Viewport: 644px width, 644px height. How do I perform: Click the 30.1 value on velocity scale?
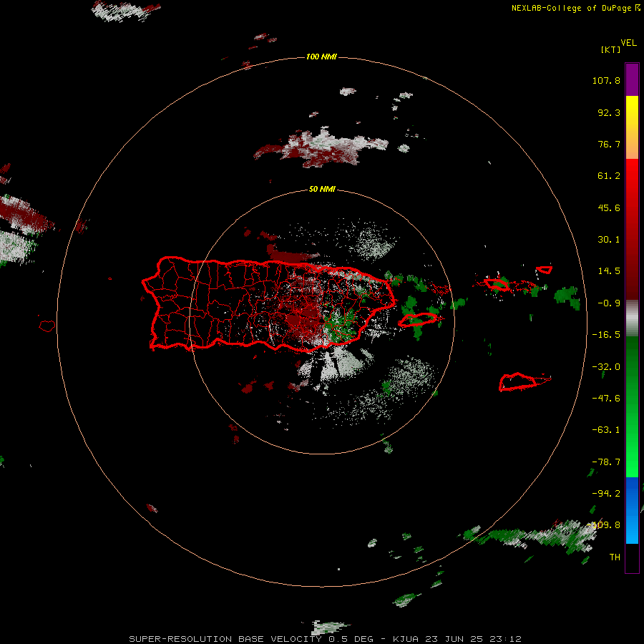[609, 240]
